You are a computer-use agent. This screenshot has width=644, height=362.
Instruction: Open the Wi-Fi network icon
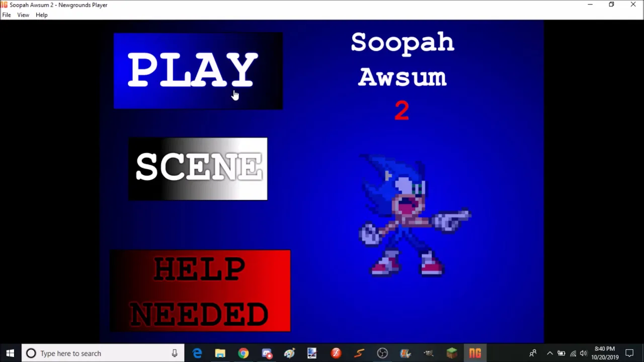pyautogui.click(x=573, y=353)
